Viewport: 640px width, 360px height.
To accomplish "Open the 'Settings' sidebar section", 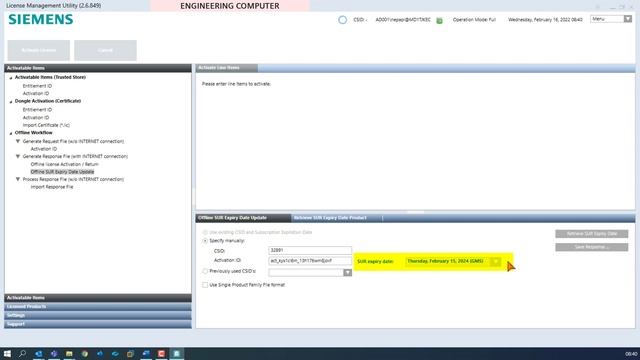I will point(98,315).
